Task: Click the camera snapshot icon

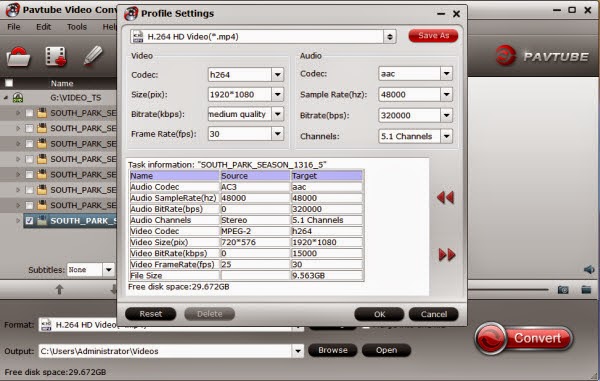Action: (563, 290)
